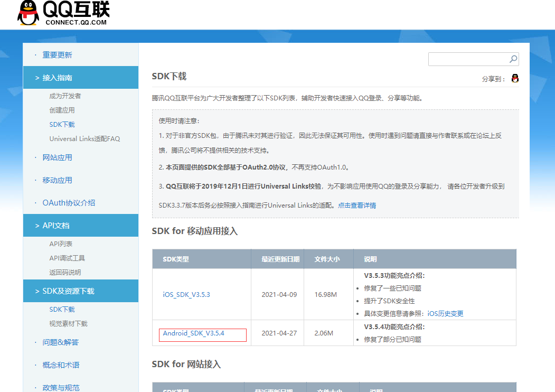This screenshot has height=392, width=555.
Task: Click date cell 2021-04-27
Action: pyautogui.click(x=279, y=333)
